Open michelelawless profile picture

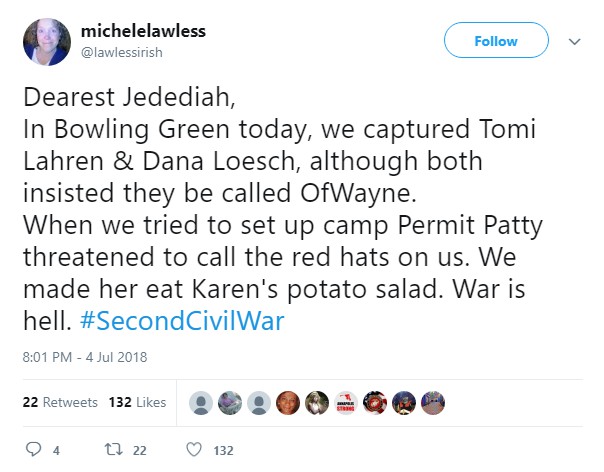[x=46, y=42]
